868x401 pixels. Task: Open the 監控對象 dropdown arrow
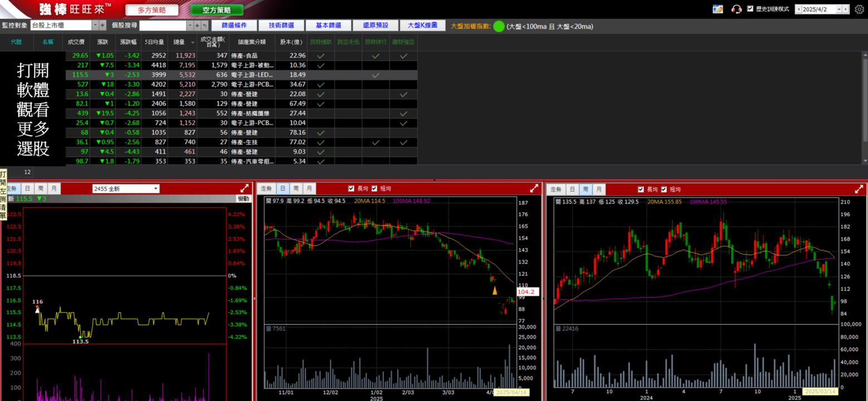pyautogui.click(x=95, y=26)
